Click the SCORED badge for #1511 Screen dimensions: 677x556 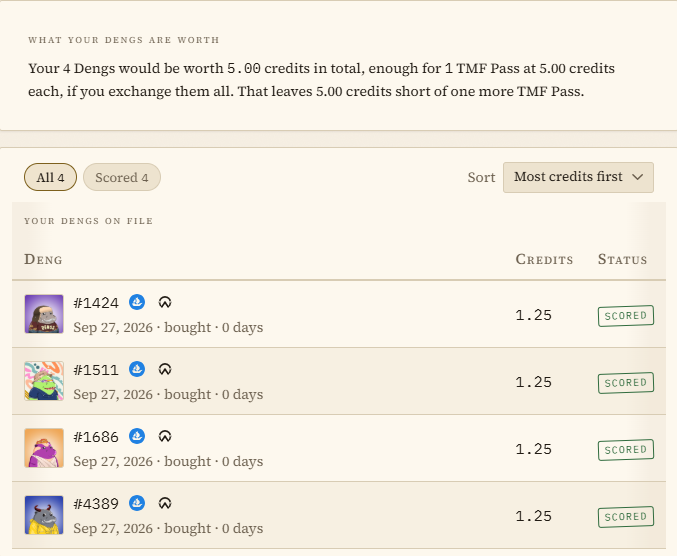coord(626,382)
